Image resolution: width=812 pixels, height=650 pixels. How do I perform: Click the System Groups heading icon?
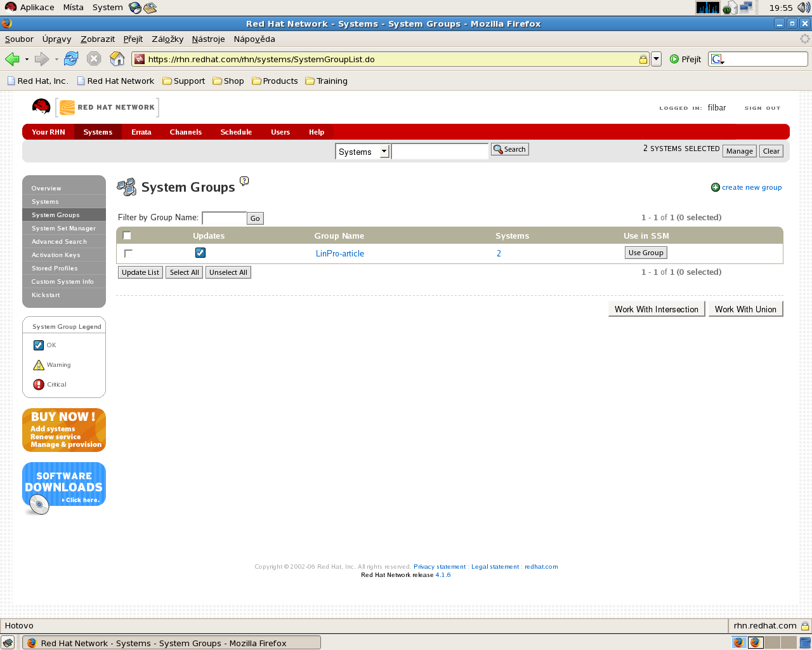[x=127, y=187]
